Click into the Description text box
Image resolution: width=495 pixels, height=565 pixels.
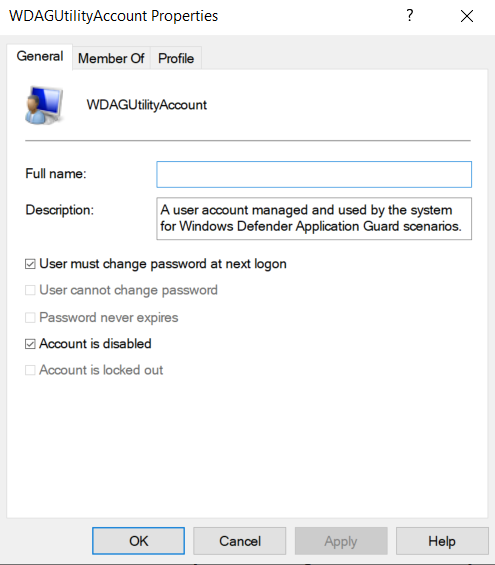(x=314, y=218)
